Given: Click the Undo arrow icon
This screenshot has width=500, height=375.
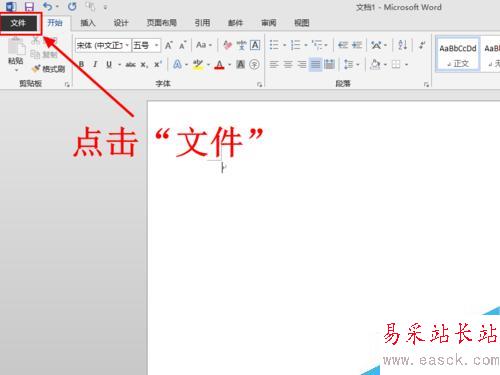Looking at the screenshot, I should (x=48, y=6).
